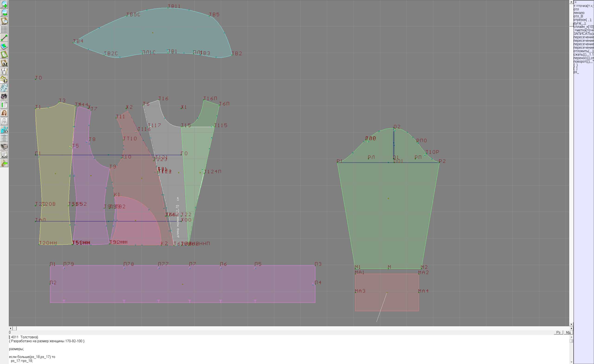This screenshot has width=594, height=364.
Task: Click the zoom out magnifier icon
Action: (x=4, y=13)
